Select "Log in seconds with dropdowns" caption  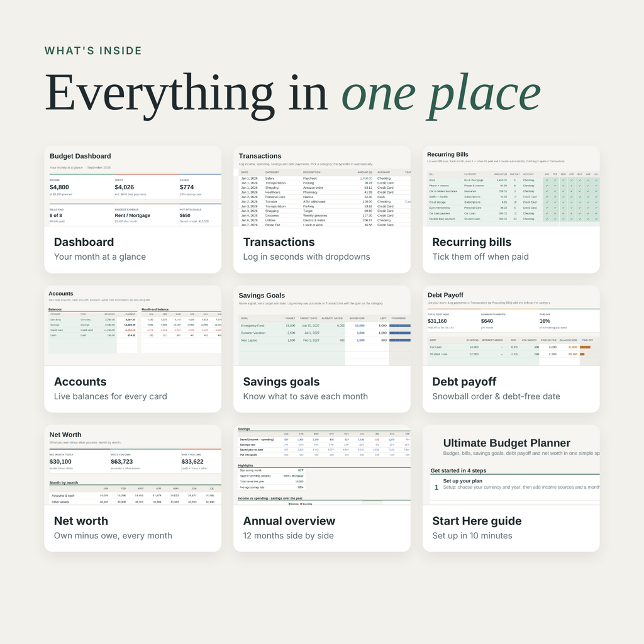[x=306, y=257]
